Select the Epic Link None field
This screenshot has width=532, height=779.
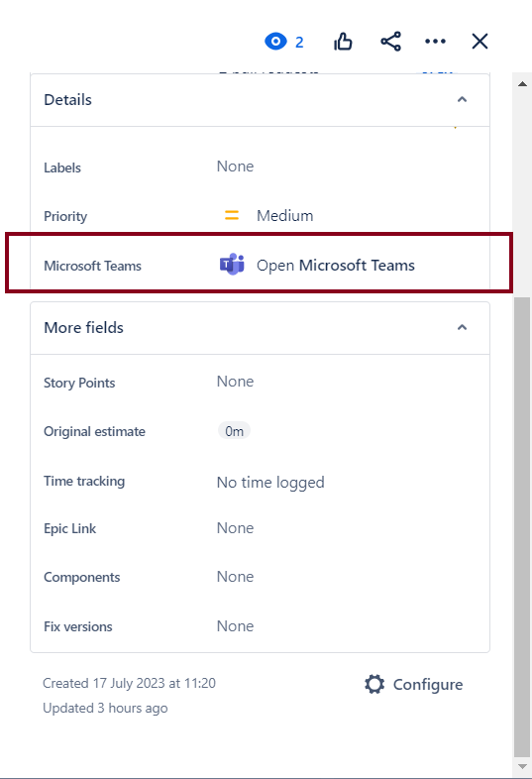click(x=235, y=528)
